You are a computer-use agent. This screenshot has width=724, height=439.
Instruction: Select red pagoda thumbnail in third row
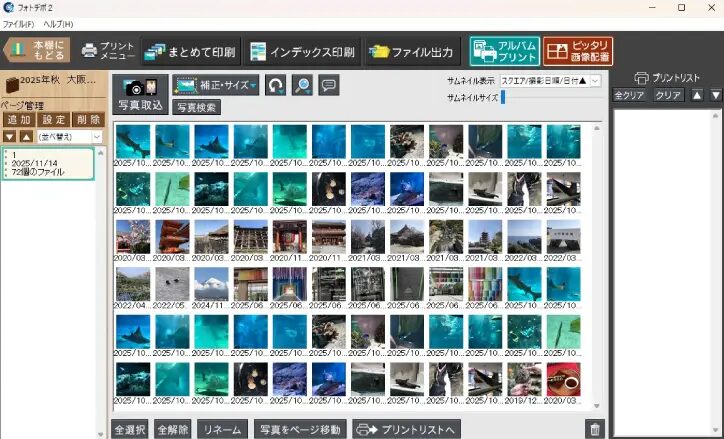[x=172, y=237]
